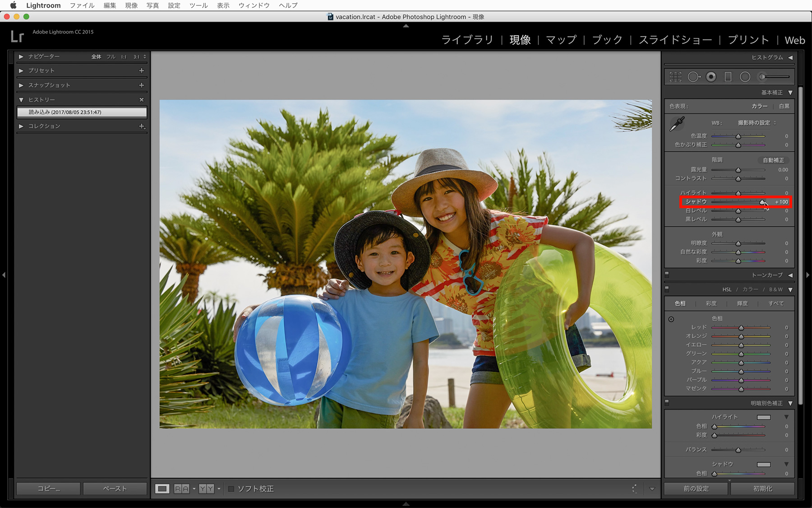Screen dimensions: 812x508
Task: Switch HSL view to 彩度 tab
Action: coord(711,303)
